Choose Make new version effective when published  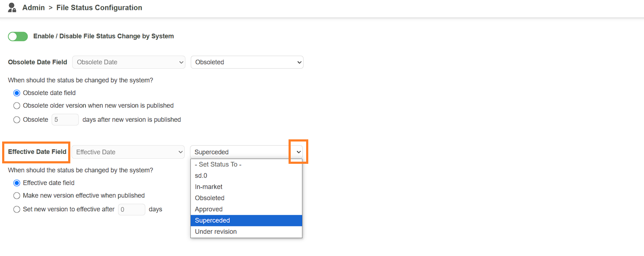tap(17, 196)
